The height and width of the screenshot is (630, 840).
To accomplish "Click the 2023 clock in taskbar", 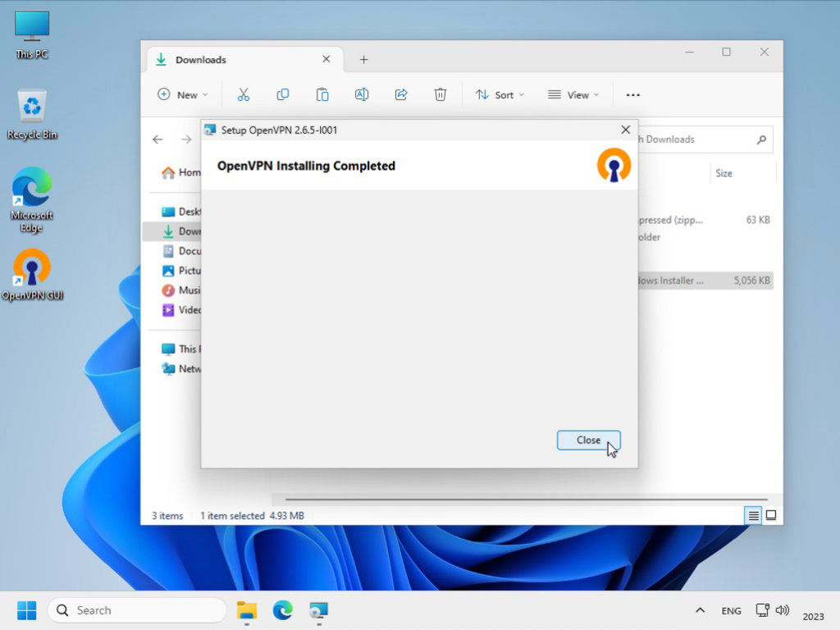I will click(813, 616).
